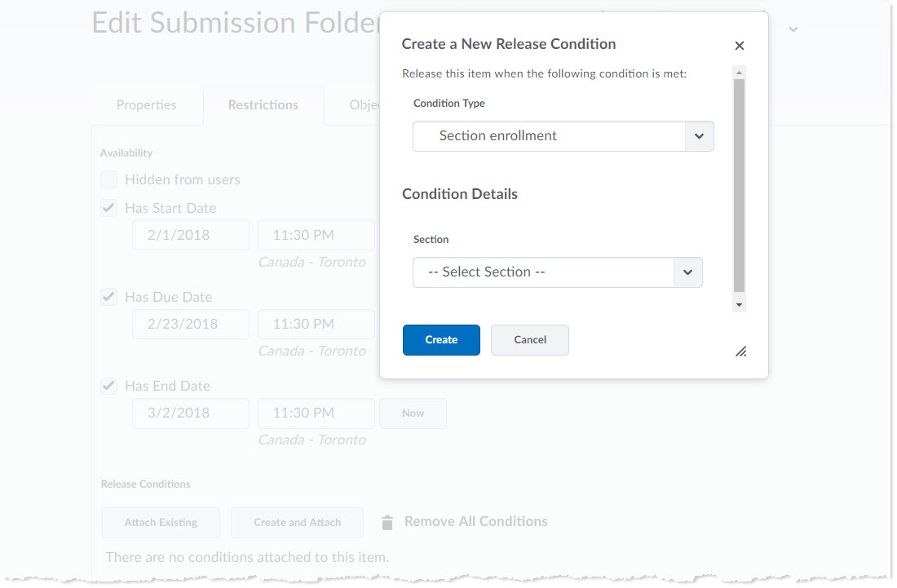The image size is (897, 588).
Task: Click the chevron right of the page title
Action: pos(793,29)
